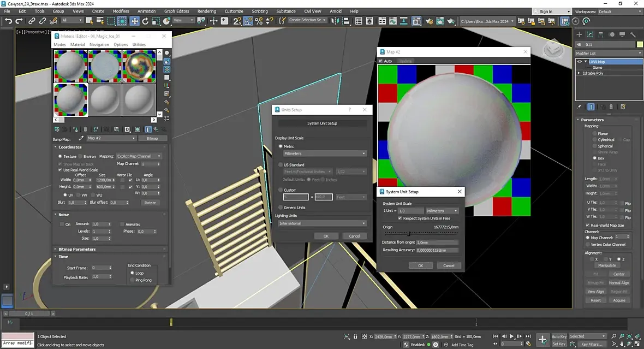Image resolution: width=644 pixels, height=349 pixels.
Task: Activate the Rotate transform tool
Action: (x=145, y=21)
